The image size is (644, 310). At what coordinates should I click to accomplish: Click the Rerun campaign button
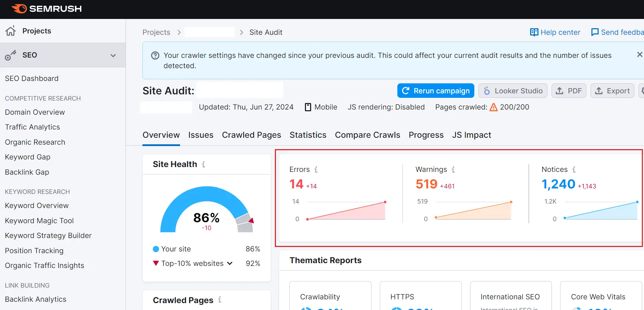(x=436, y=91)
